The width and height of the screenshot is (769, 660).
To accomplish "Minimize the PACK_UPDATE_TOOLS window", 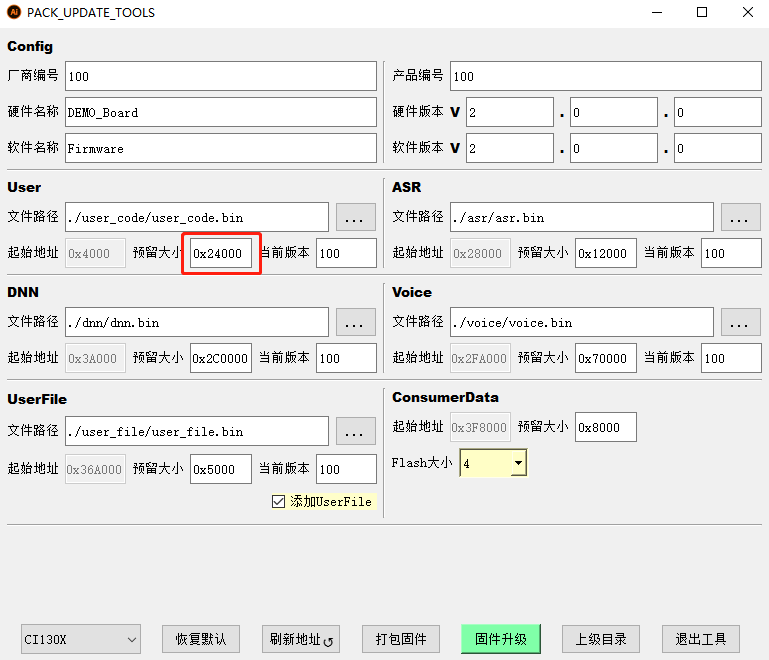I will coord(657,12).
